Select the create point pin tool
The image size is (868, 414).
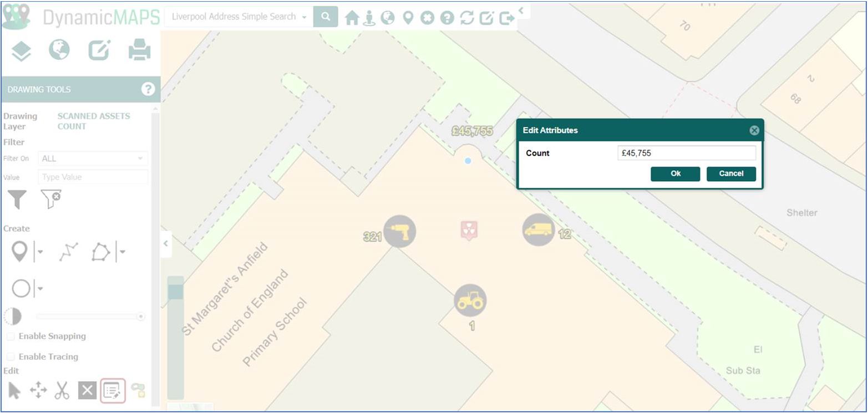[x=19, y=252]
